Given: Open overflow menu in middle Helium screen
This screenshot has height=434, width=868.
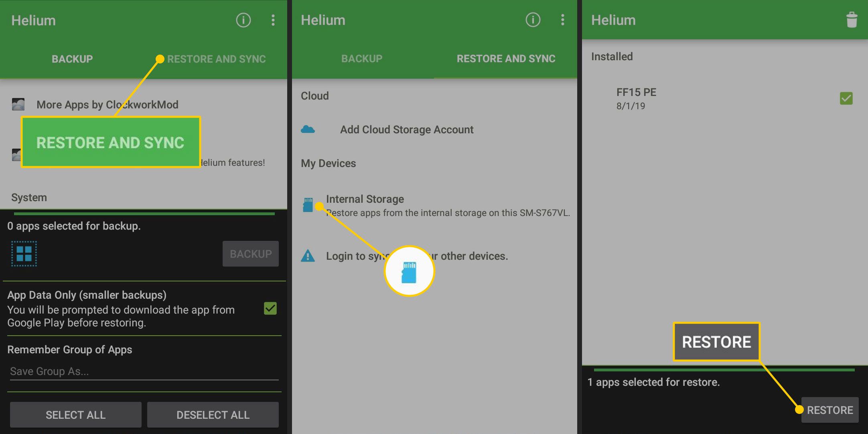Looking at the screenshot, I should coord(563,20).
